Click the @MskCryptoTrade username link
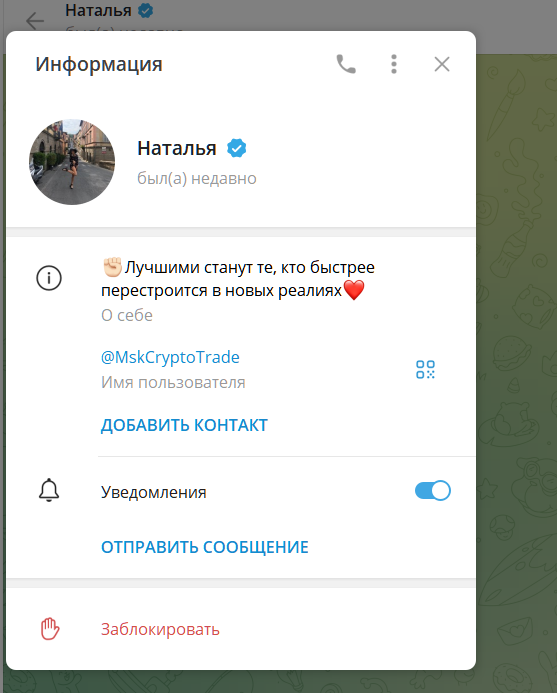 click(x=170, y=357)
